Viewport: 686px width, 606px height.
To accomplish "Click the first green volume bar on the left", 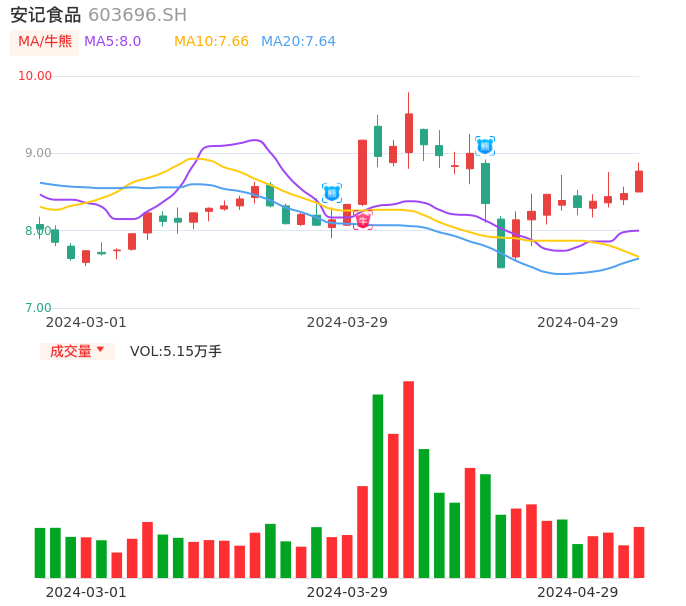I will coord(40,552).
